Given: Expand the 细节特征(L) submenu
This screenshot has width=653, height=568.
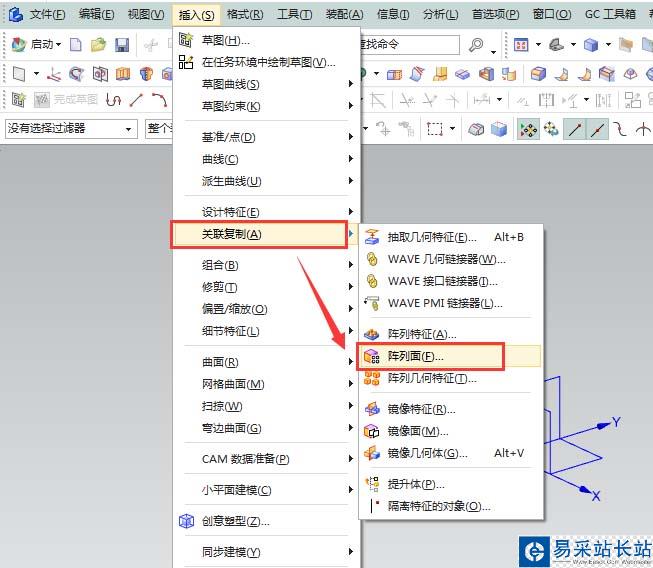Looking at the screenshot, I should 266,331.
